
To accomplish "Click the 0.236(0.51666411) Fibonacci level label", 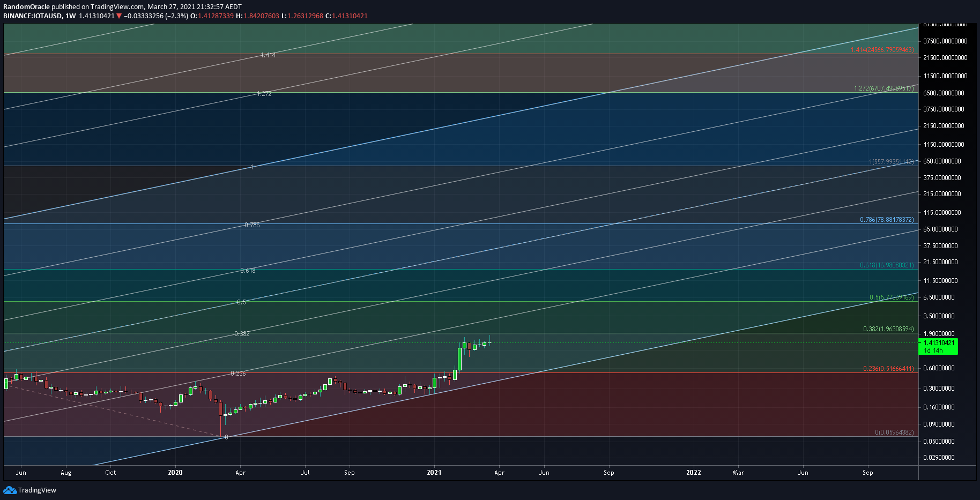I will click(x=888, y=369).
